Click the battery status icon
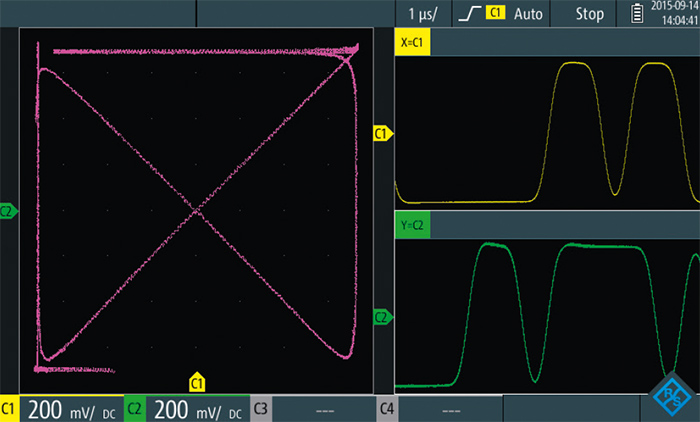The width and height of the screenshot is (700, 422). coord(638,13)
